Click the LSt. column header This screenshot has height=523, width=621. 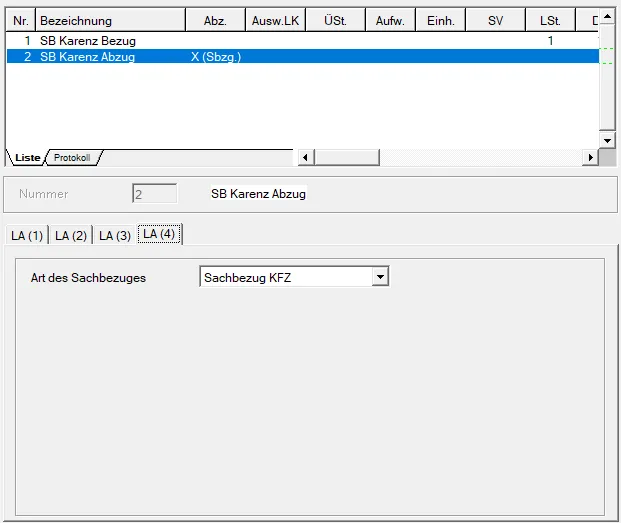point(550,21)
